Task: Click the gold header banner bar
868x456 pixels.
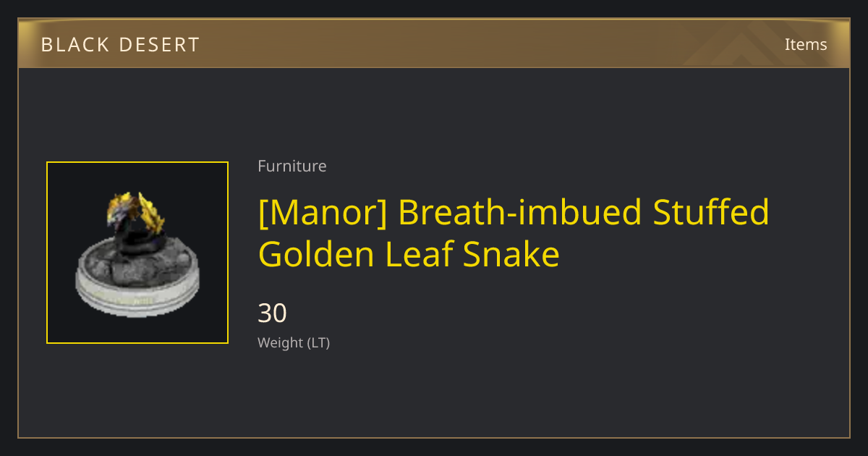Action: (x=434, y=44)
